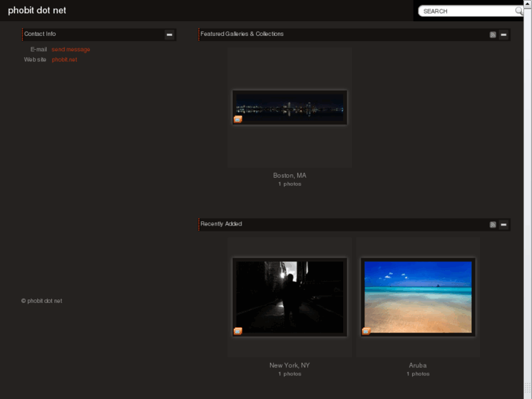Viewport: 532px width, 399px height.
Task: Open the Boston, MA gallery title
Action: pos(289,176)
